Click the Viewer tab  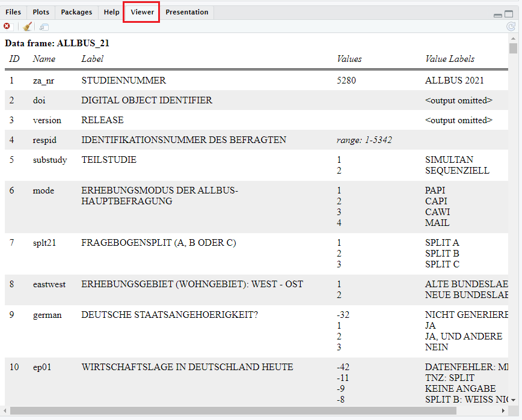click(x=142, y=12)
